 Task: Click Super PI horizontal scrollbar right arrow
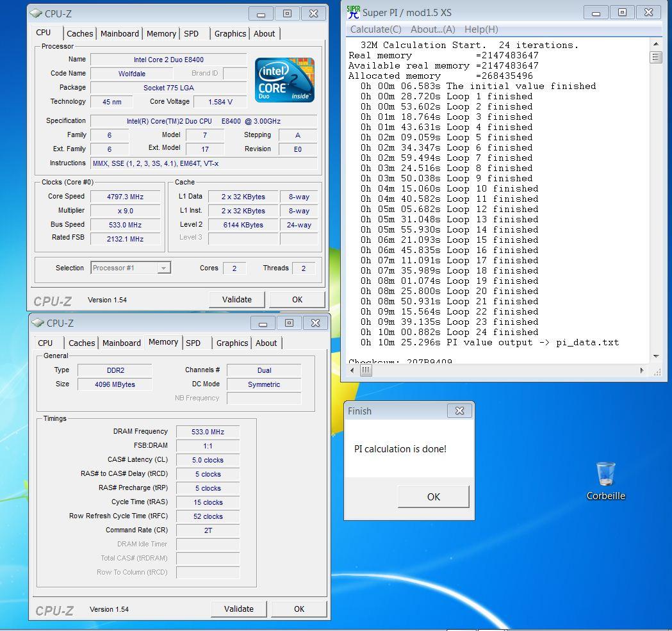pos(642,370)
